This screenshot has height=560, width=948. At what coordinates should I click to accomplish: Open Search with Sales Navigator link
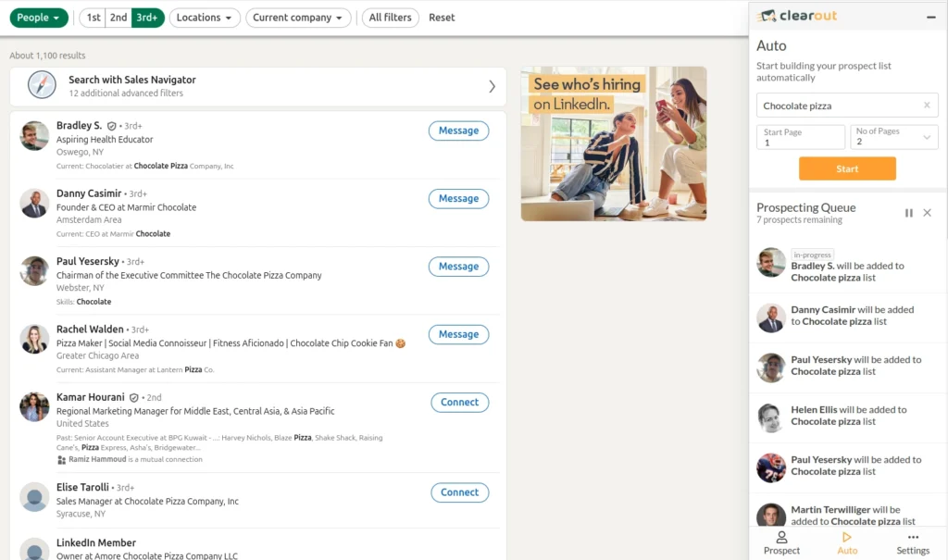(131, 80)
